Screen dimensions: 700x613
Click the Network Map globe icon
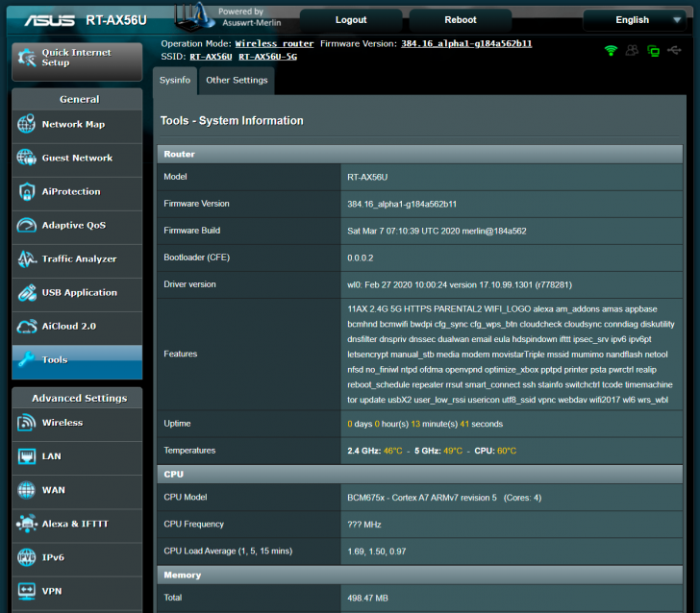(x=26, y=124)
